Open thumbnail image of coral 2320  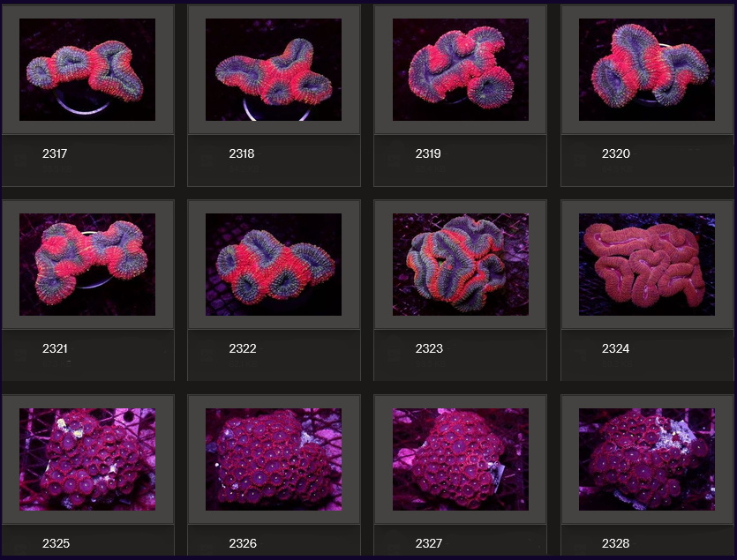(647, 70)
